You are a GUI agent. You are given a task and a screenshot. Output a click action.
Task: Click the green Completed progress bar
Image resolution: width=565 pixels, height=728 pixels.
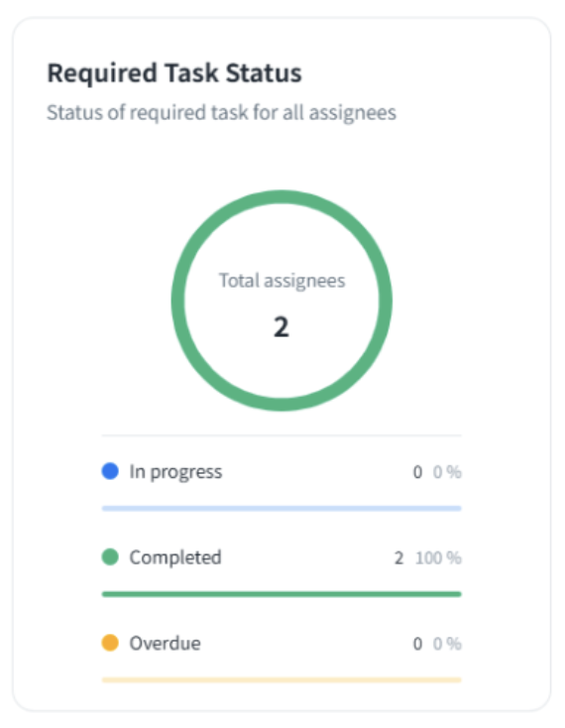click(282, 594)
